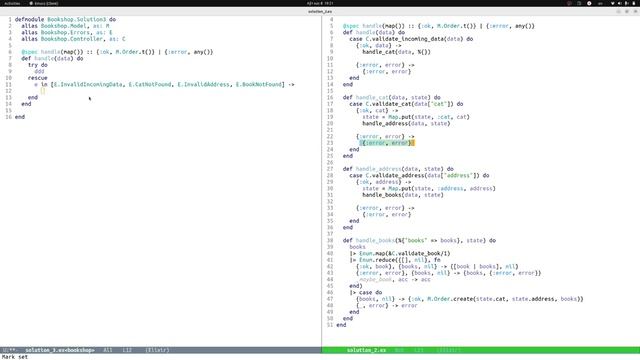Open the keyboard layout indicator 'en'
This screenshot has height=360, width=640.
pyautogui.click(x=600, y=3)
